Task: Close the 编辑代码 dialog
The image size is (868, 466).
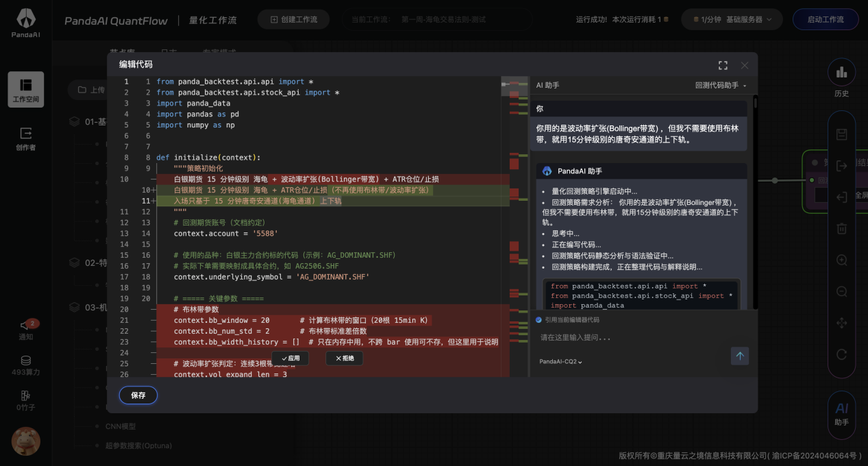Action: point(745,65)
